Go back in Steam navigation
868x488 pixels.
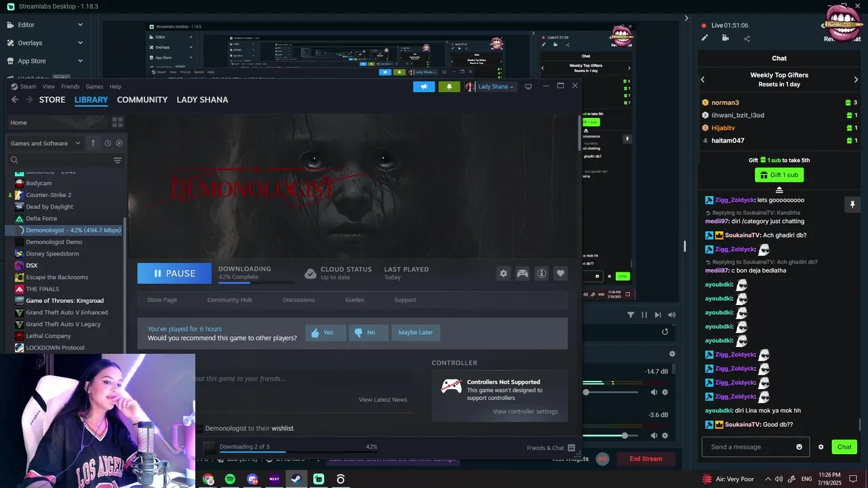click(x=15, y=100)
